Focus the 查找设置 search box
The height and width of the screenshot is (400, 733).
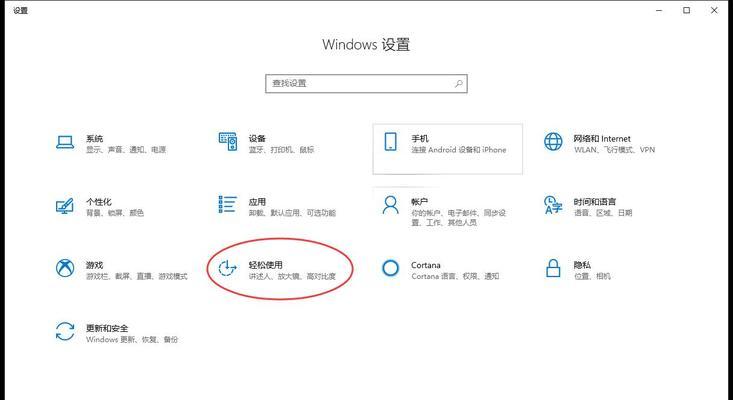pyautogui.click(x=366, y=84)
